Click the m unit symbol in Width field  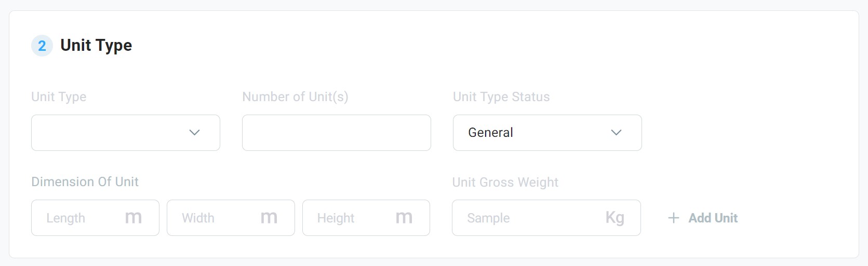click(x=269, y=218)
